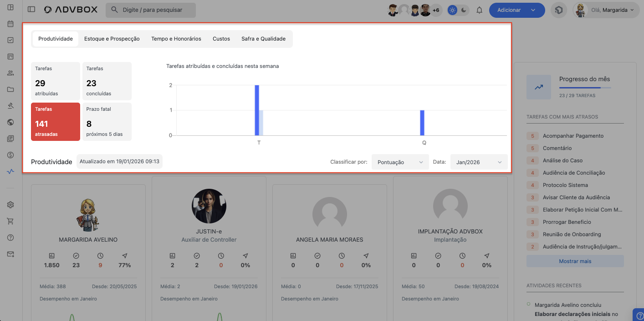Toggle the sidebar collapse button
644x321 pixels.
click(x=31, y=10)
